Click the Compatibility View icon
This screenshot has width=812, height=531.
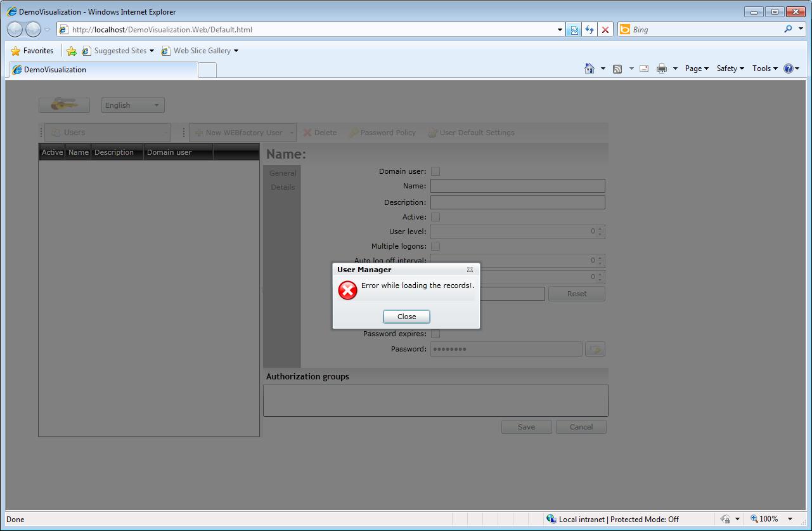click(574, 30)
